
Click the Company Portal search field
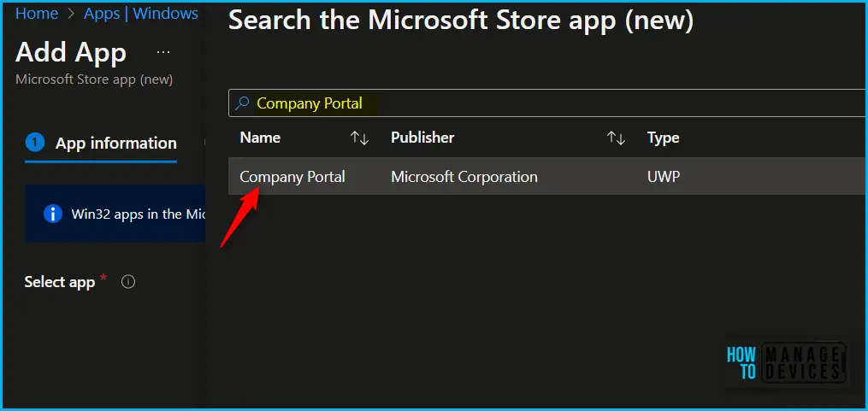point(547,103)
